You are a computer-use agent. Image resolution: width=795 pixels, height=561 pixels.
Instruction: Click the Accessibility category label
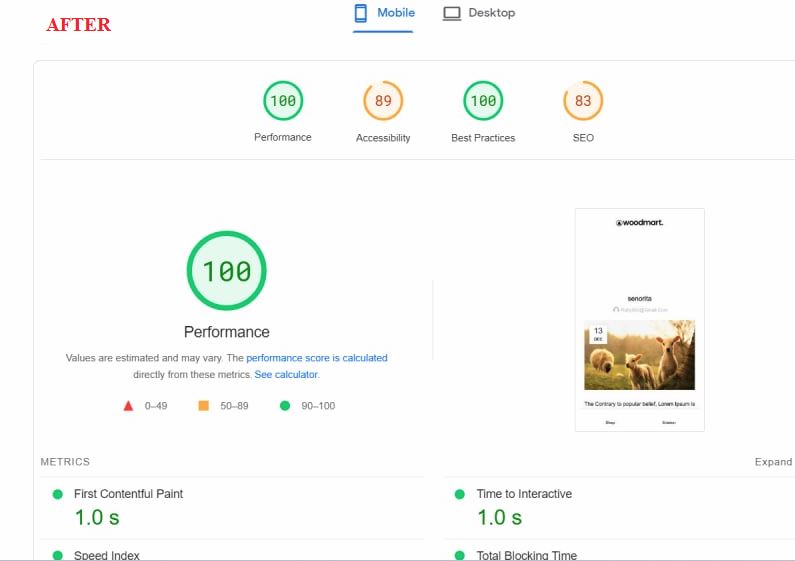383,137
